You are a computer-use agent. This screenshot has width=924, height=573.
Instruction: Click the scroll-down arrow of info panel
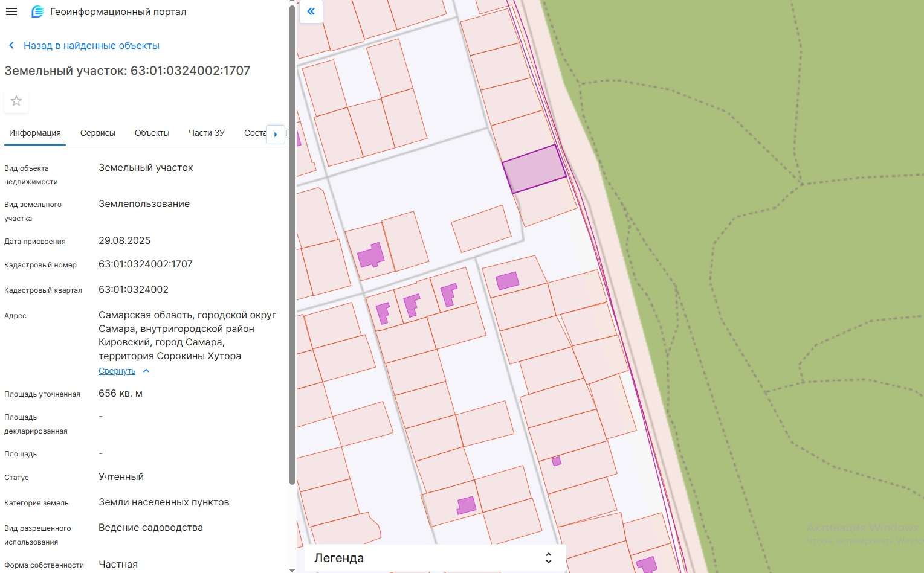tap(292, 569)
